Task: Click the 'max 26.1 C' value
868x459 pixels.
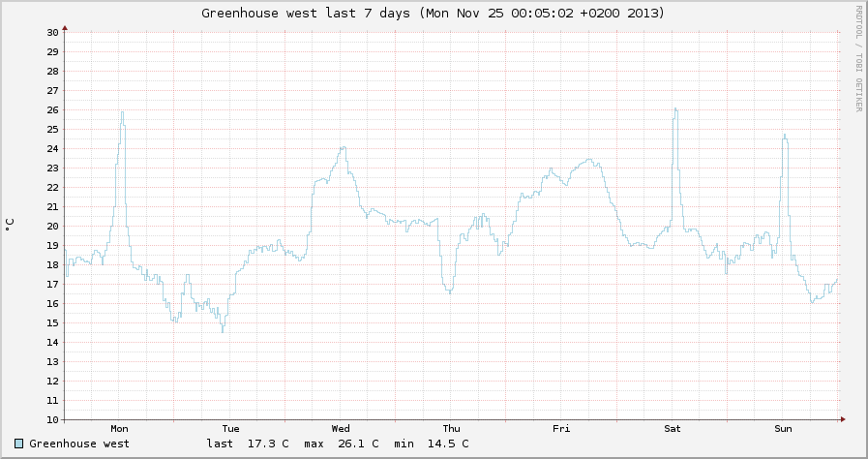Action: pos(342,444)
